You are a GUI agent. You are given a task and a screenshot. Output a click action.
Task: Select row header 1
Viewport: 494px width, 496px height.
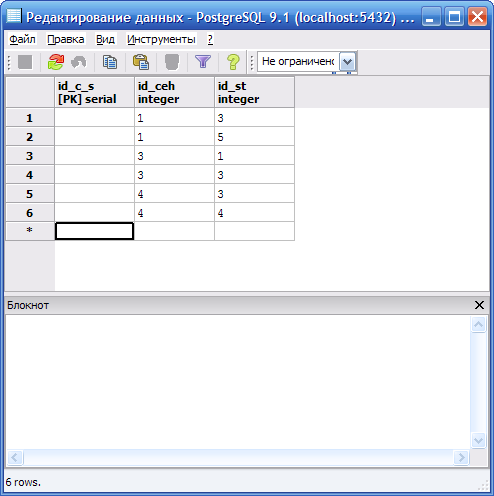coord(30,118)
